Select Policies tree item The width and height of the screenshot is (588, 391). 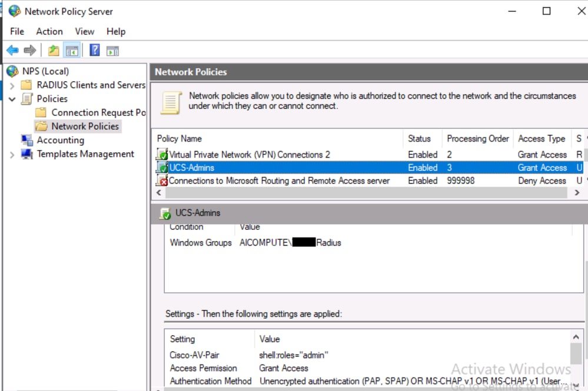52,99
